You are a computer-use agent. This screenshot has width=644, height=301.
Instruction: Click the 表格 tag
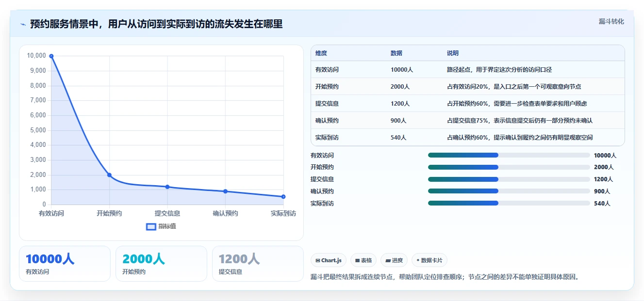tap(363, 260)
